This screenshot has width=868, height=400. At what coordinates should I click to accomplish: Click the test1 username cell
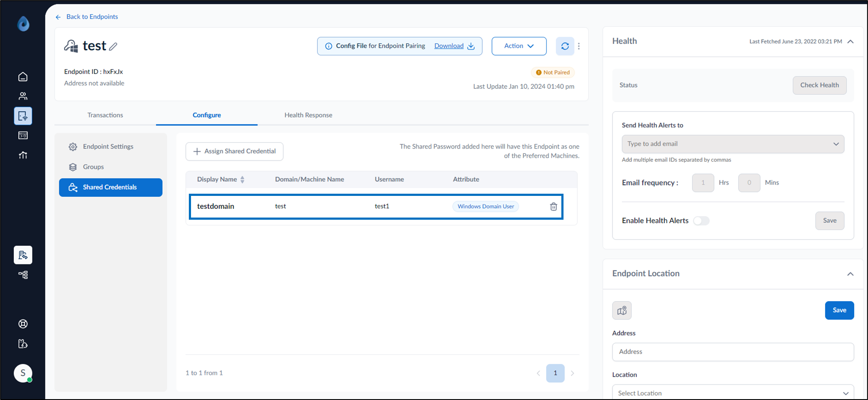[x=382, y=206]
